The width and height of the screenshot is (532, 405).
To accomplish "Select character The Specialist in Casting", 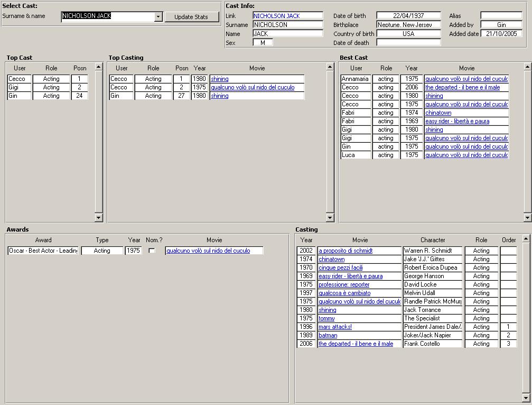I will (433, 318).
